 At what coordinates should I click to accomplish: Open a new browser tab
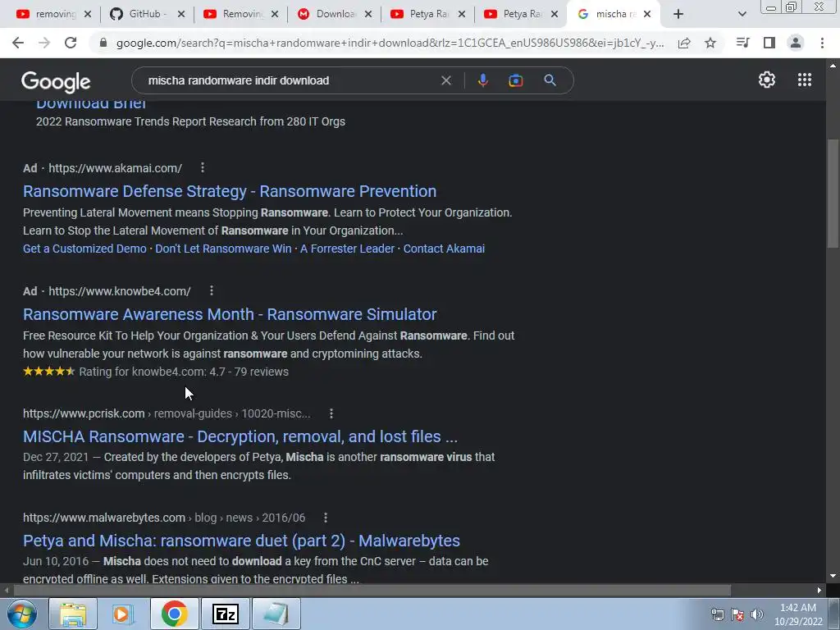[678, 14]
